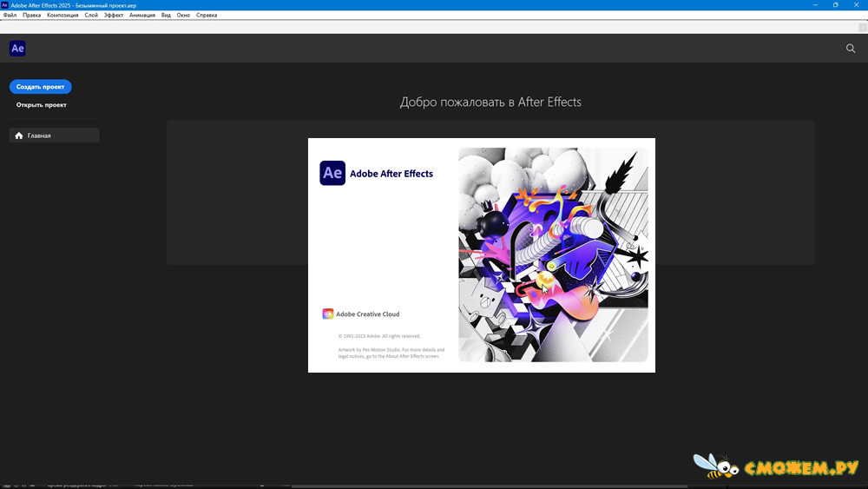
Task: Click the Ae title bar app icon
Action: [x=4, y=5]
